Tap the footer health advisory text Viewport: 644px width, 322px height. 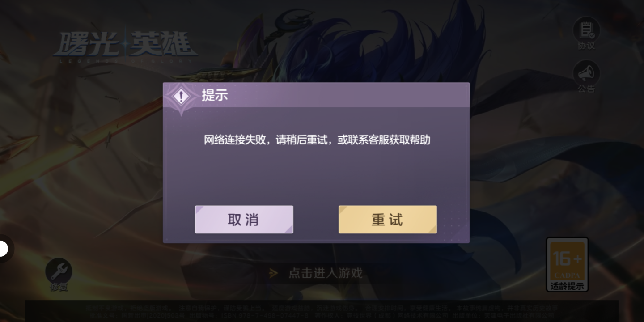point(322,311)
